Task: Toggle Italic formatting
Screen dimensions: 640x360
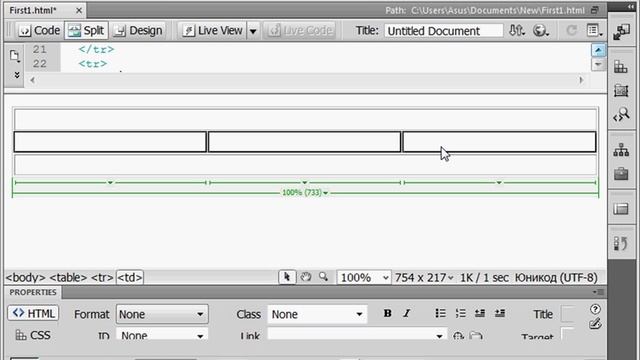Action: point(407,313)
